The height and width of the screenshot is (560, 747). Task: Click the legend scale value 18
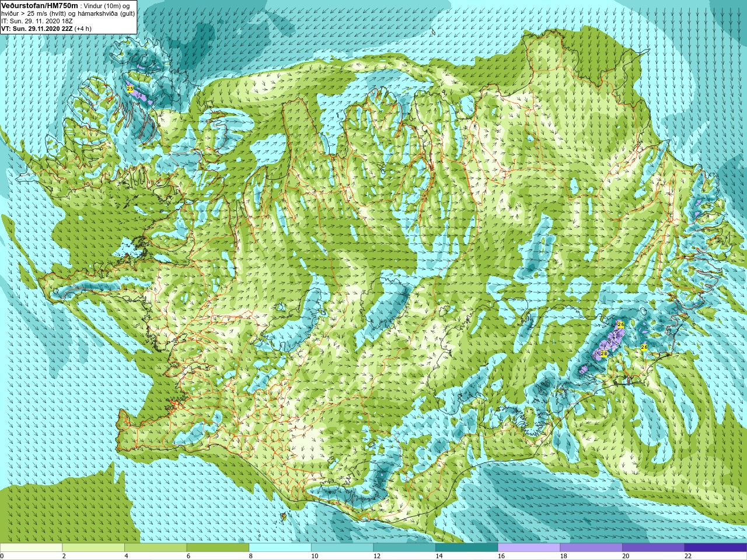coord(564,556)
